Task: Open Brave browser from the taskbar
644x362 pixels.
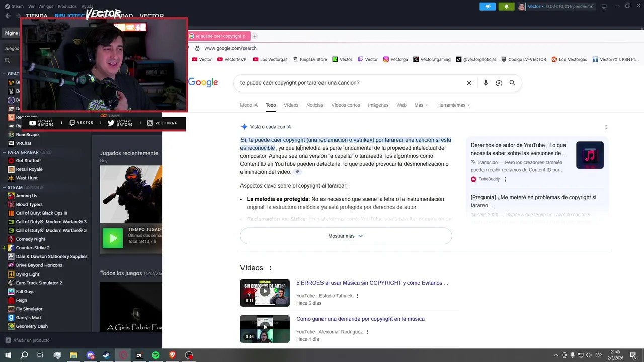Action: point(173,355)
